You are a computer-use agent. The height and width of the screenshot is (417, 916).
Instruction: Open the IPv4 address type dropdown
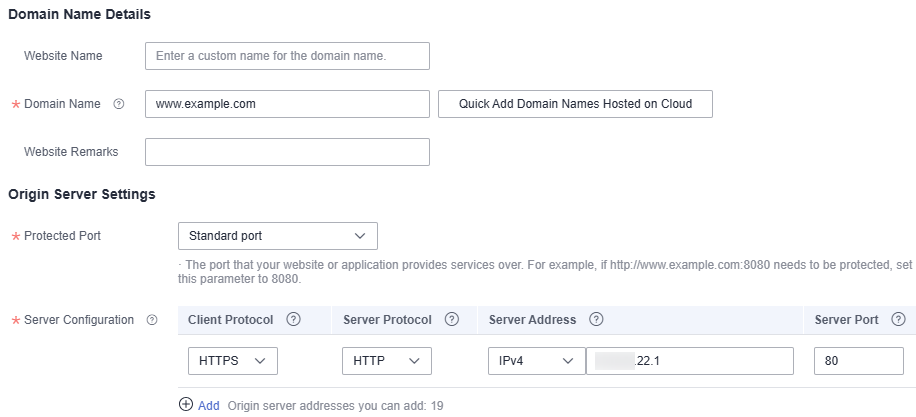click(537, 361)
